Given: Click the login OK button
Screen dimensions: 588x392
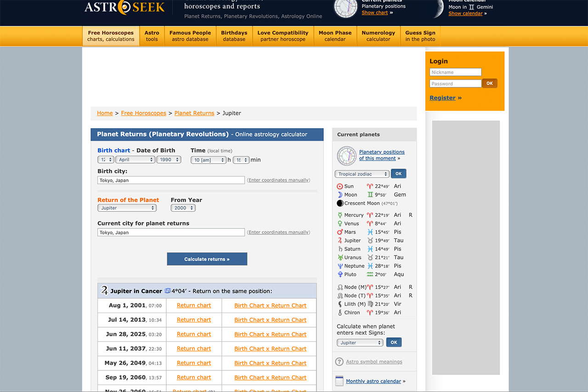Looking at the screenshot, I should [x=490, y=83].
